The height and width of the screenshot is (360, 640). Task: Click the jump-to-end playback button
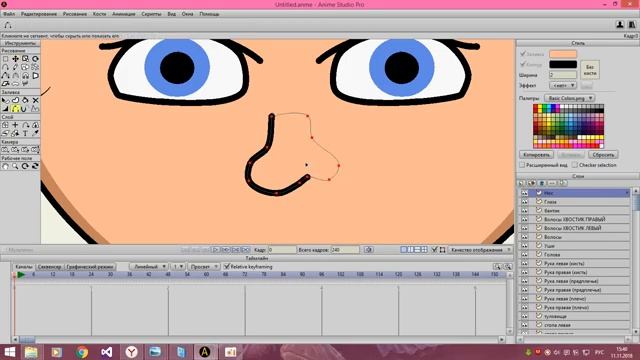pos(245,249)
